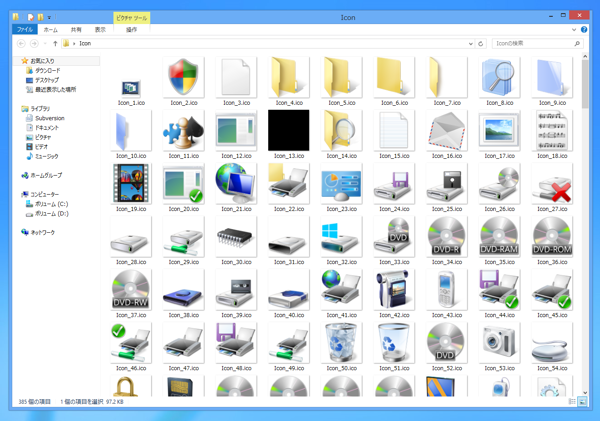This screenshot has width=600, height=421.
Task: Open the help question mark button
Action: click(x=584, y=29)
